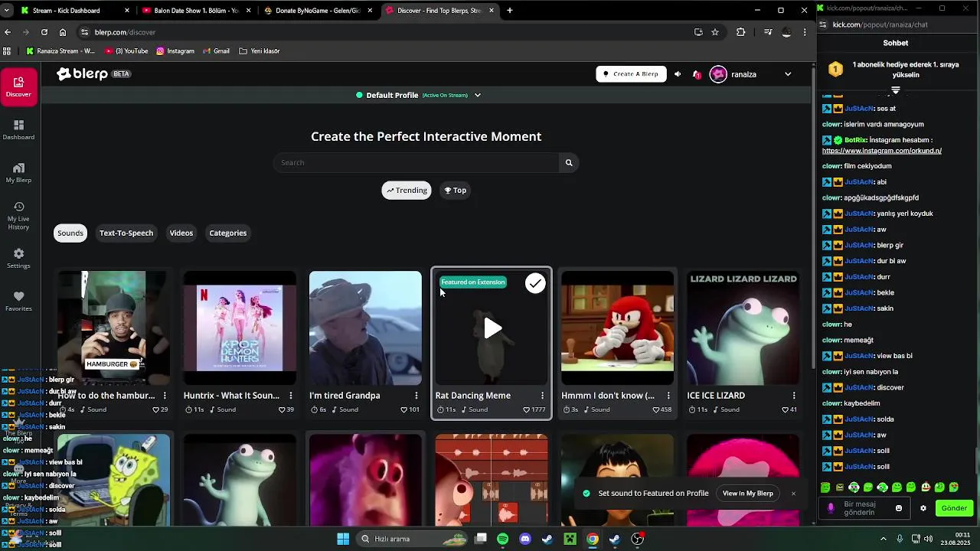
Task: Click the Knuckles Hmmm thumbnail
Action: pos(617,328)
